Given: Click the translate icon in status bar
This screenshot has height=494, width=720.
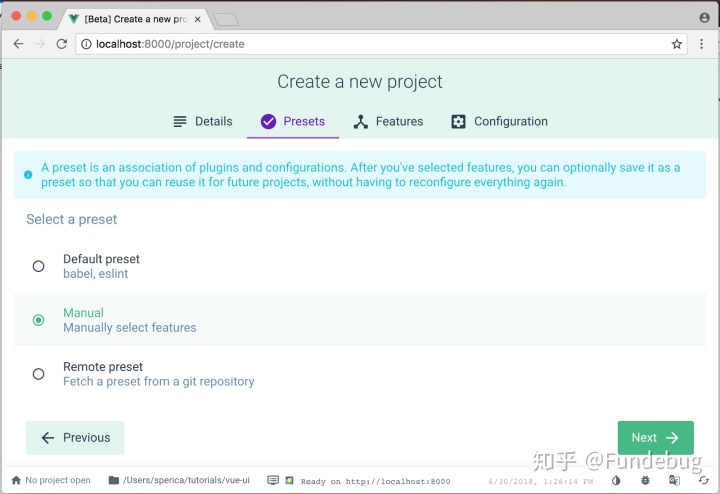Looking at the screenshot, I should [x=674, y=480].
